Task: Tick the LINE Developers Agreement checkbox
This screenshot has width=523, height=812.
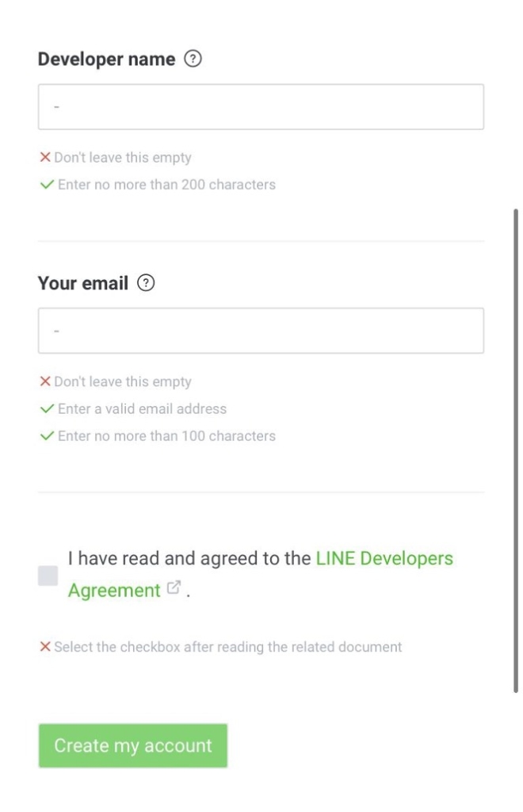Action: (48, 576)
